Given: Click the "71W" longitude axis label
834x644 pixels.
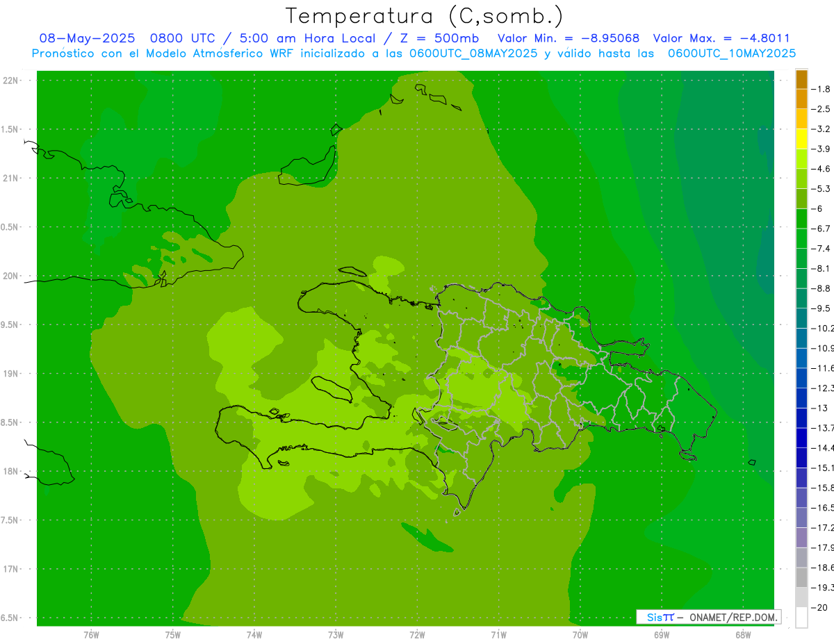Looking at the screenshot, I should tap(498, 635).
